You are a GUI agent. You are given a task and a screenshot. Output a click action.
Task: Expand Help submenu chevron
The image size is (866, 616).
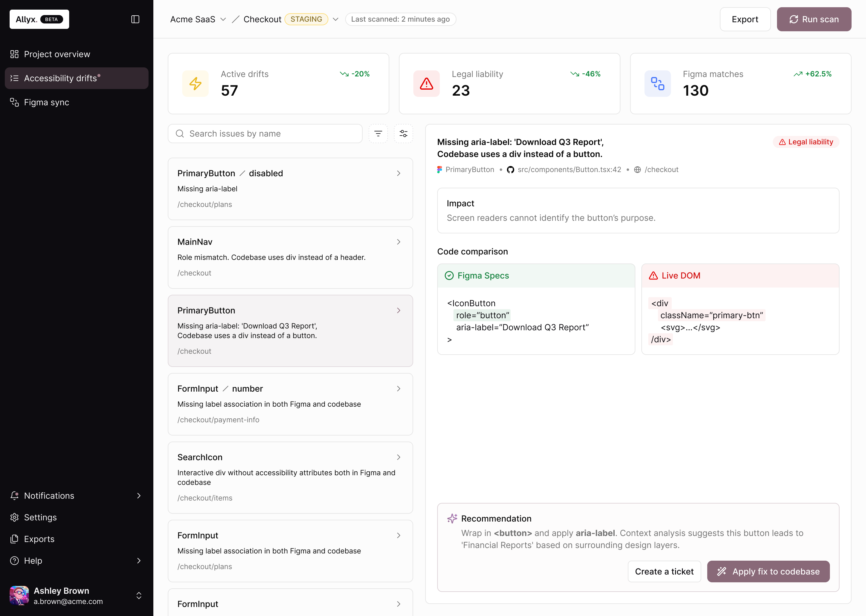[139, 561]
